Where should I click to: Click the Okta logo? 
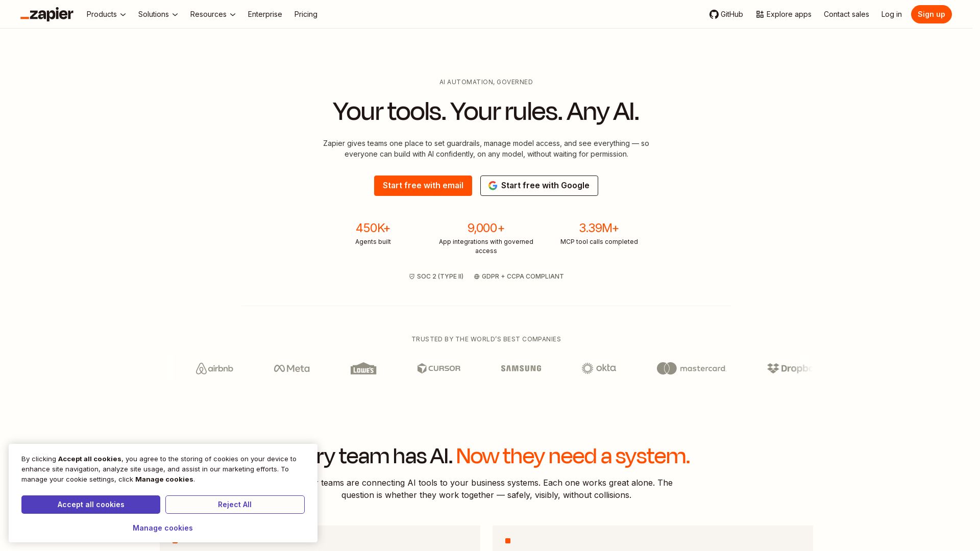599,368
